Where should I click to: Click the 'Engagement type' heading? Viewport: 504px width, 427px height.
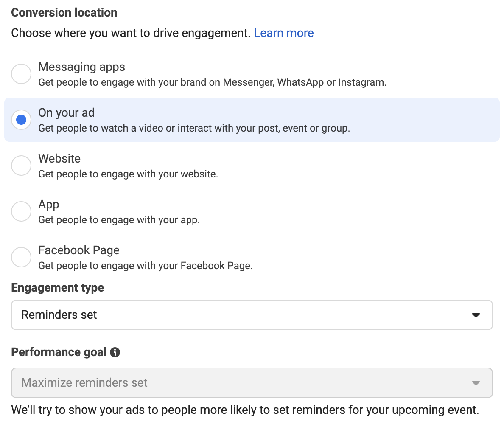(58, 288)
